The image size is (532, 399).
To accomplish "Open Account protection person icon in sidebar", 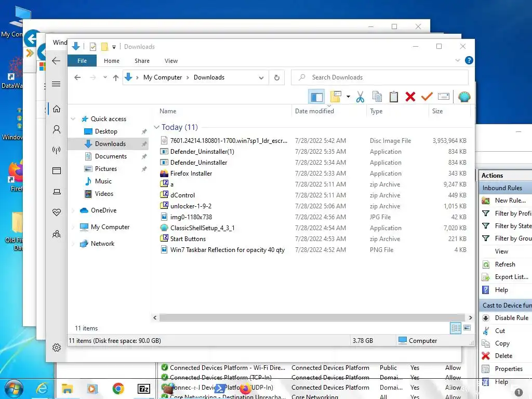I will point(56,129).
